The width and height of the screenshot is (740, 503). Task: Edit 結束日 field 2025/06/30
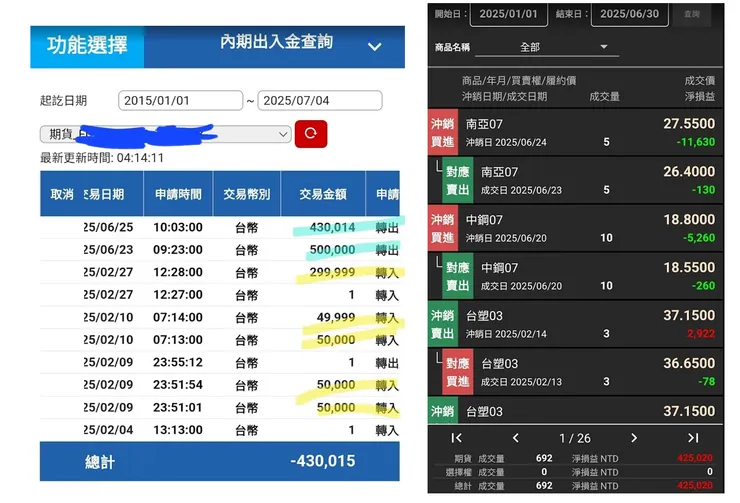(630, 14)
